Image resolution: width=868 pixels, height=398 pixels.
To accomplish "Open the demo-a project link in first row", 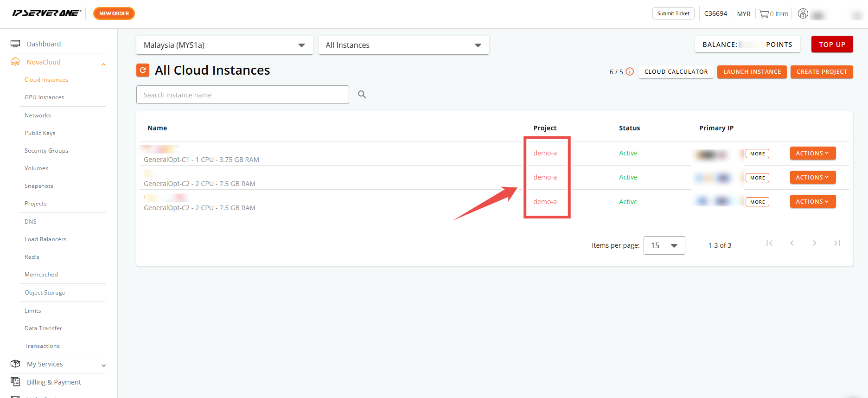I will coord(545,153).
